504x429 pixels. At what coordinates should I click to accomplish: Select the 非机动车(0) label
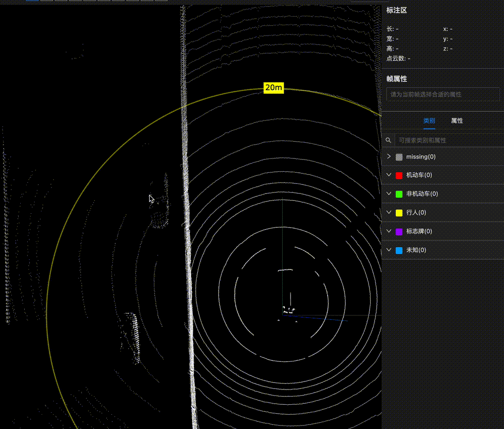coord(422,194)
